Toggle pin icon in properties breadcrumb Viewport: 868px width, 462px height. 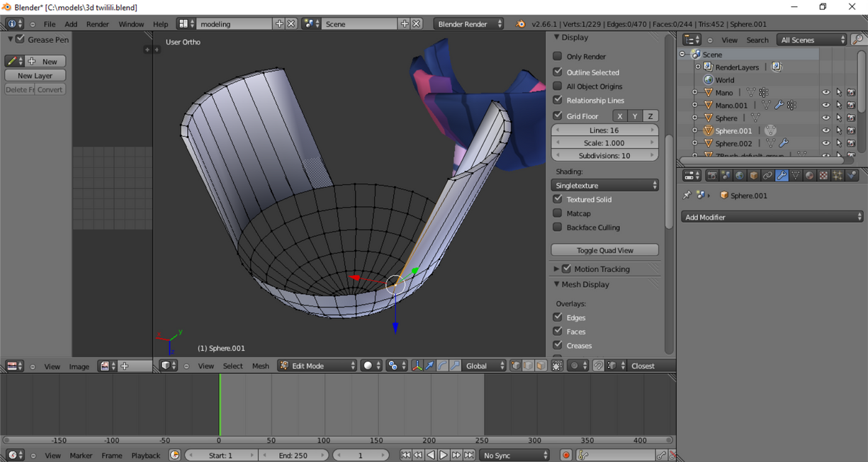pyautogui.click(x=686, y=196)
